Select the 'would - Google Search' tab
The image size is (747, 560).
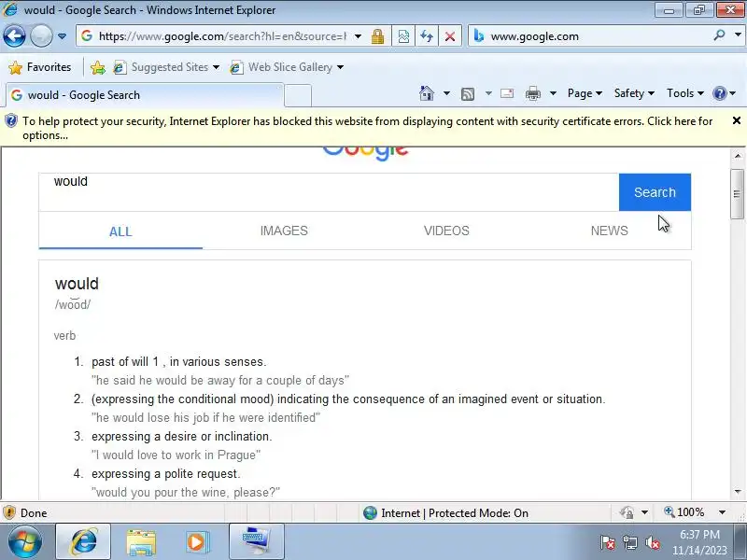coord(145,95)
